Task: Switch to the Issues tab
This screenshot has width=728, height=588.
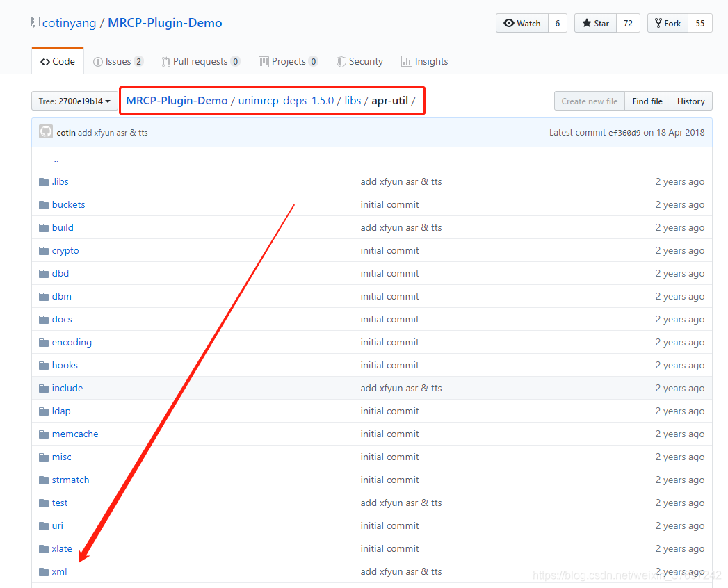Action: [118, 61]
